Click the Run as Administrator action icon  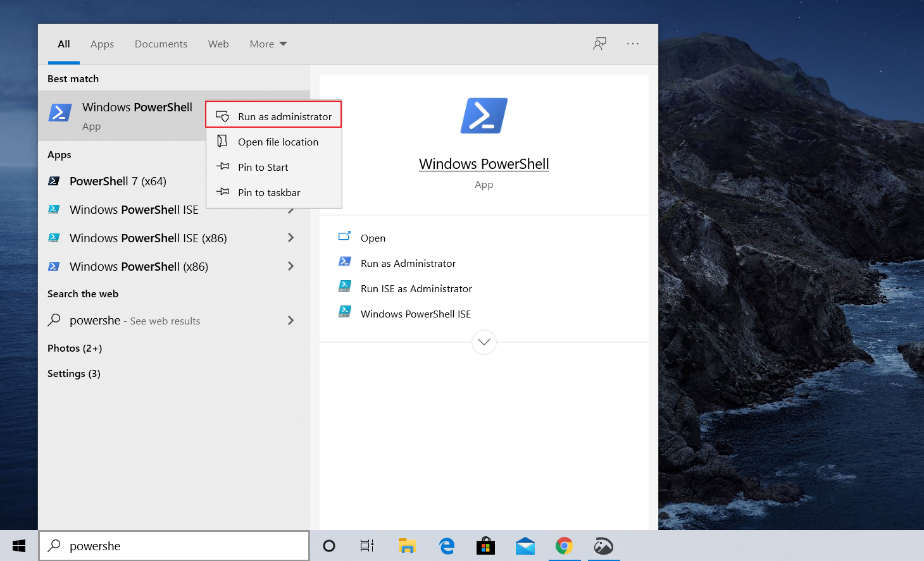click(345, 261)
